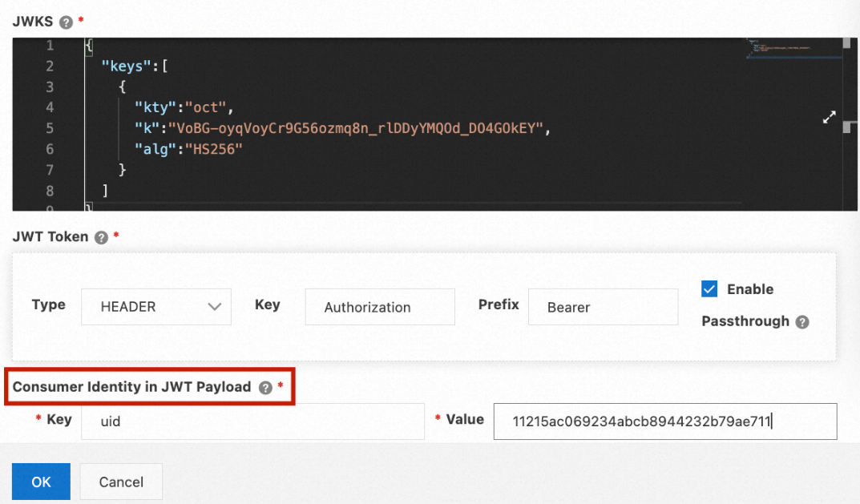This screenshot has height=504, width=860.
Task: Show help for Passthrough option
Action: [802, 322]
